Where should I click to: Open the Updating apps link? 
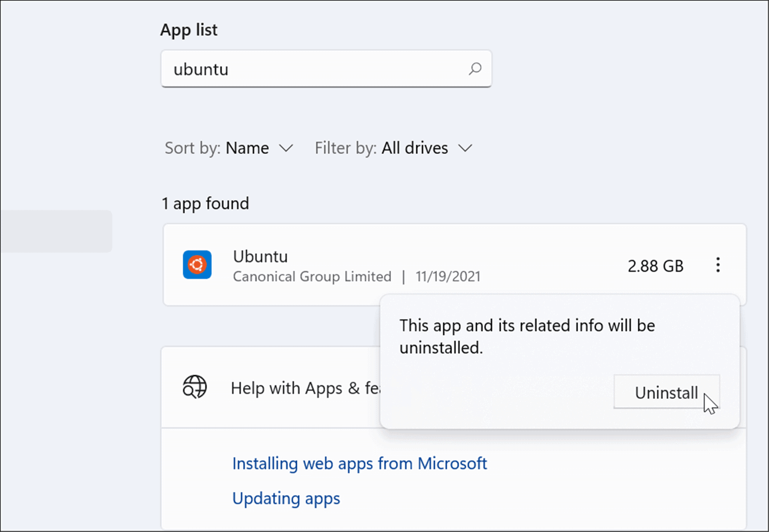(x=286, y=498)
